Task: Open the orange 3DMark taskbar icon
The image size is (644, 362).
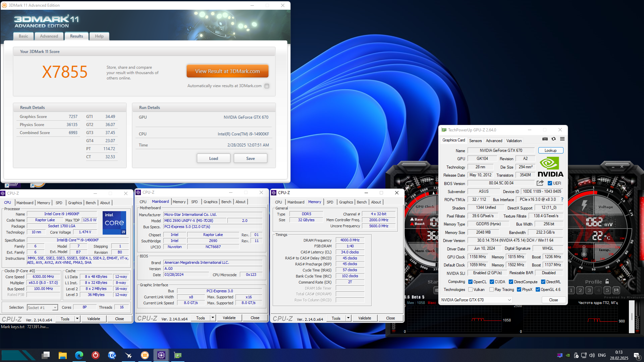Action: click(145, 355)
